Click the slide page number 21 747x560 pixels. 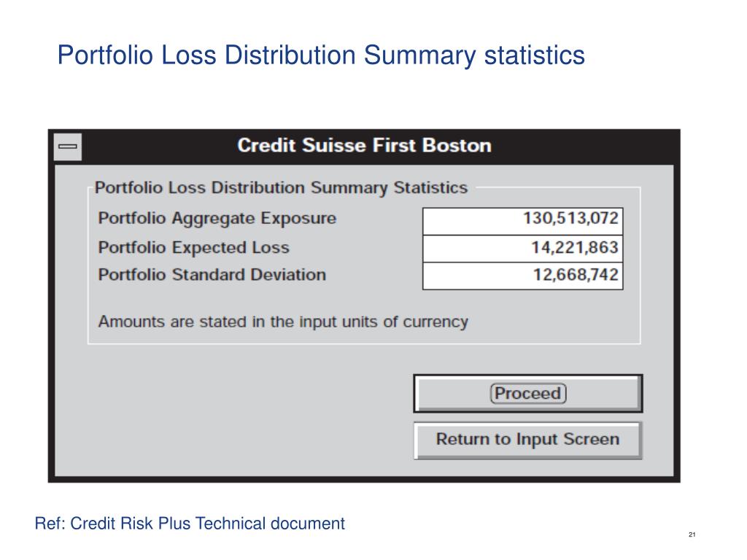692,536
